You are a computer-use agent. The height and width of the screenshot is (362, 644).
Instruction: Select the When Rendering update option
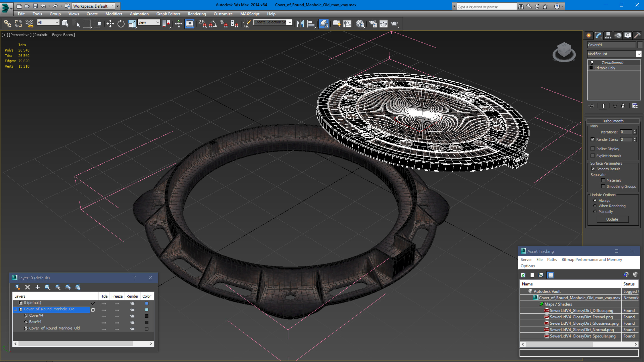pos(595,206)
